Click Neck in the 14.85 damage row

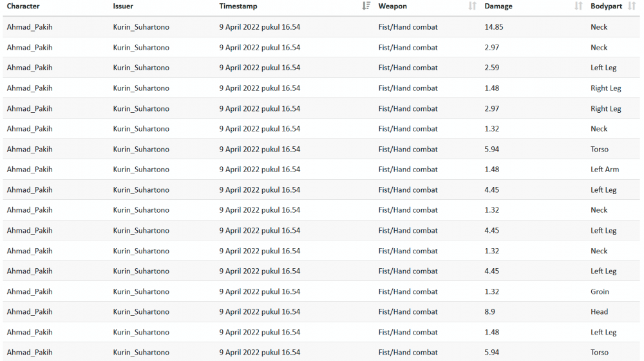coord(599,27)
